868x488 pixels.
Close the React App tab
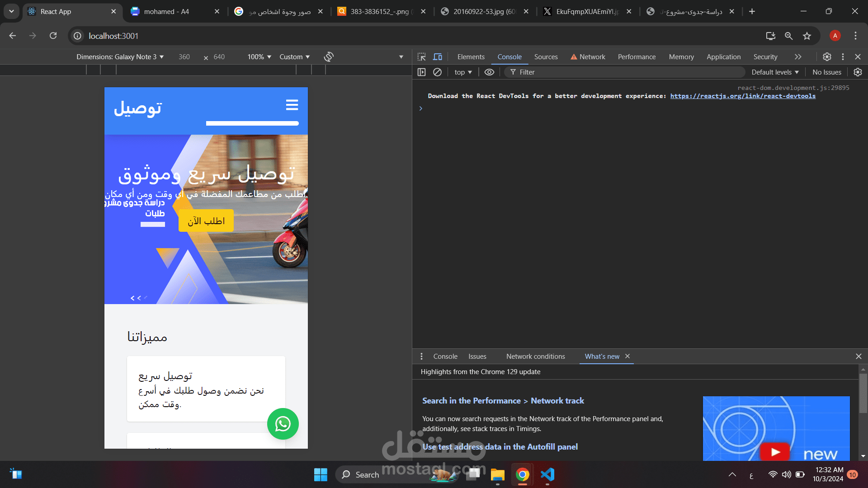(x=113, y=11)
